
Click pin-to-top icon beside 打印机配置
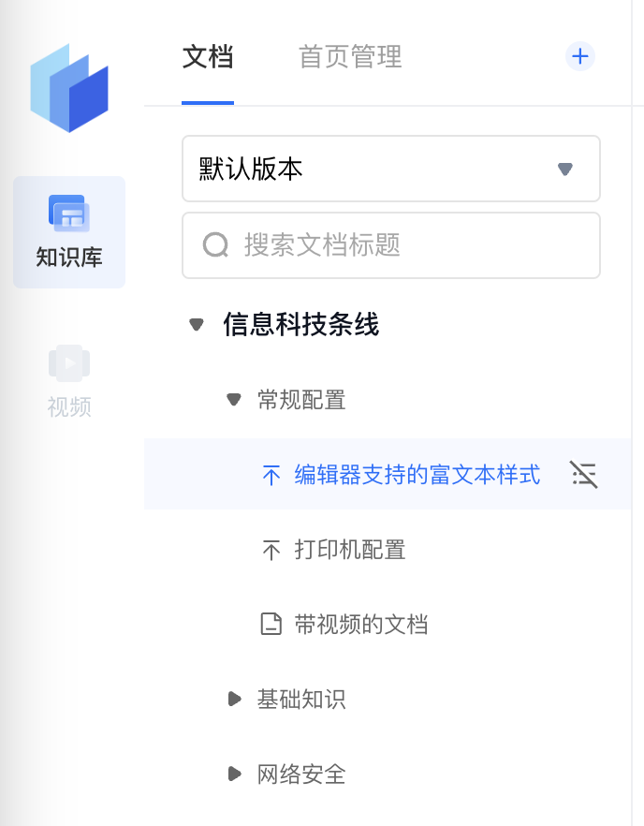click(271, 550)
